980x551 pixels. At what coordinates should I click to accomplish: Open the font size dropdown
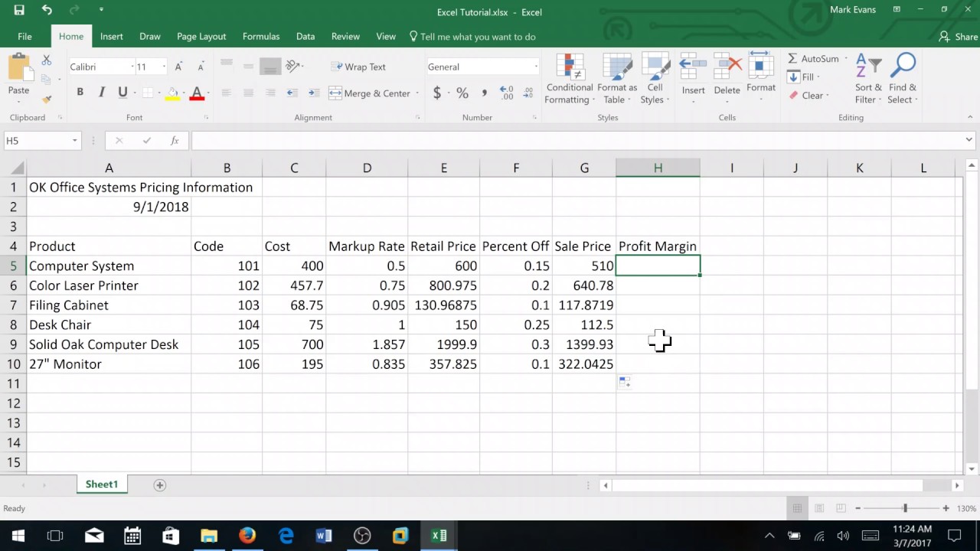(164, 67)
